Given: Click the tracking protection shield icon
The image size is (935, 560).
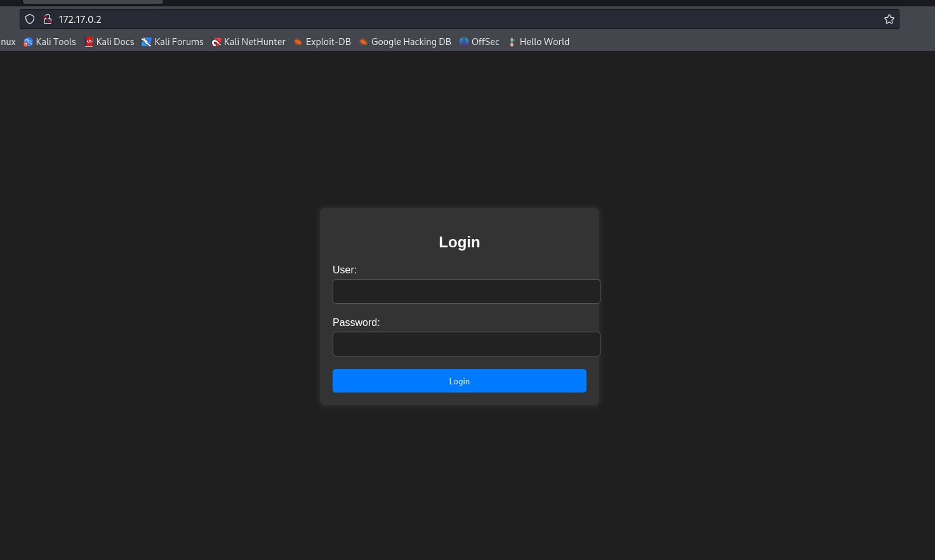Looking at the screenshot, I should point(30,19).
